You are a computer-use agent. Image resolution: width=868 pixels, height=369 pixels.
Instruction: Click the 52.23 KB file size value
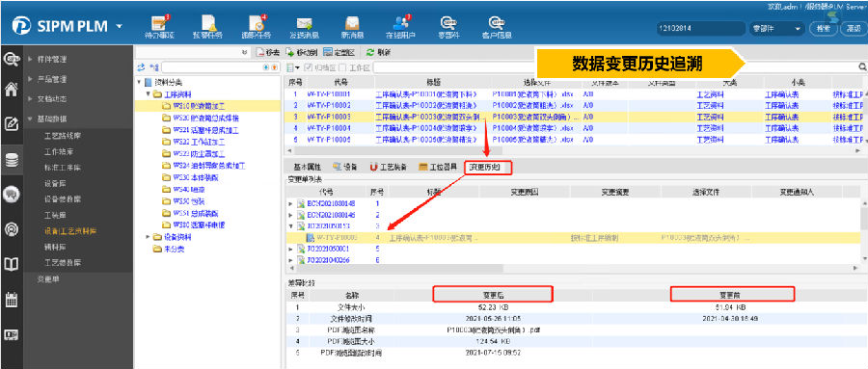click(x=492, y=306)
